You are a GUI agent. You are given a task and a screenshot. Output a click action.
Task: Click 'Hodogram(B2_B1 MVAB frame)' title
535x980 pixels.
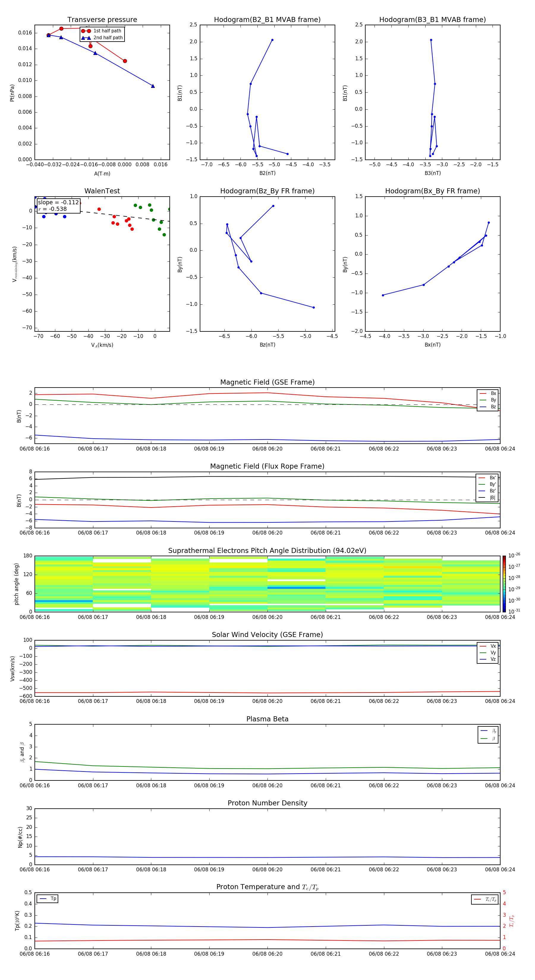point(267,20)
